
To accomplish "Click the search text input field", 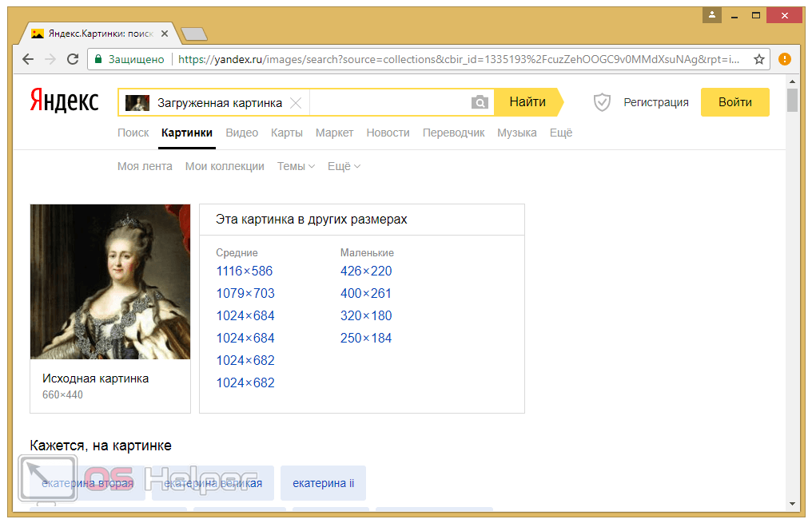I will [389, 102].
